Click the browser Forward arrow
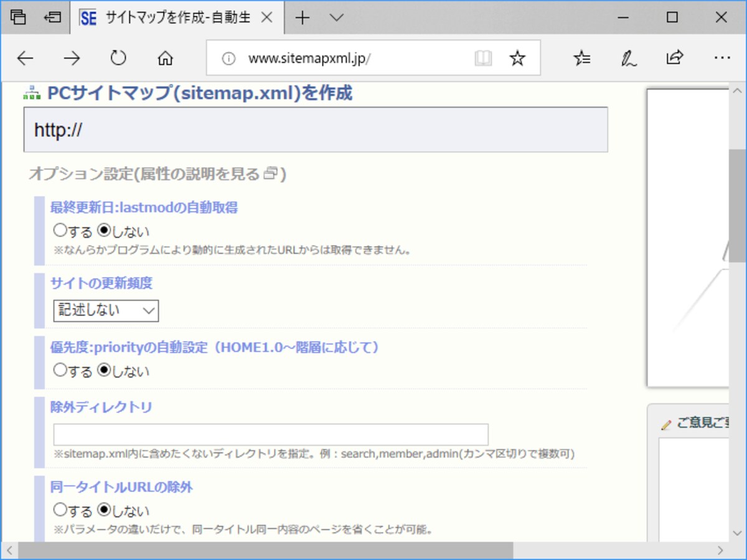747x560 pixels. pyautogui.click(x=72, y=58)
